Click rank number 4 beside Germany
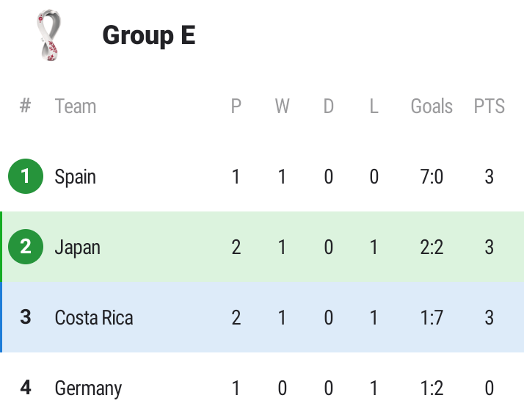 click(26, 388)
